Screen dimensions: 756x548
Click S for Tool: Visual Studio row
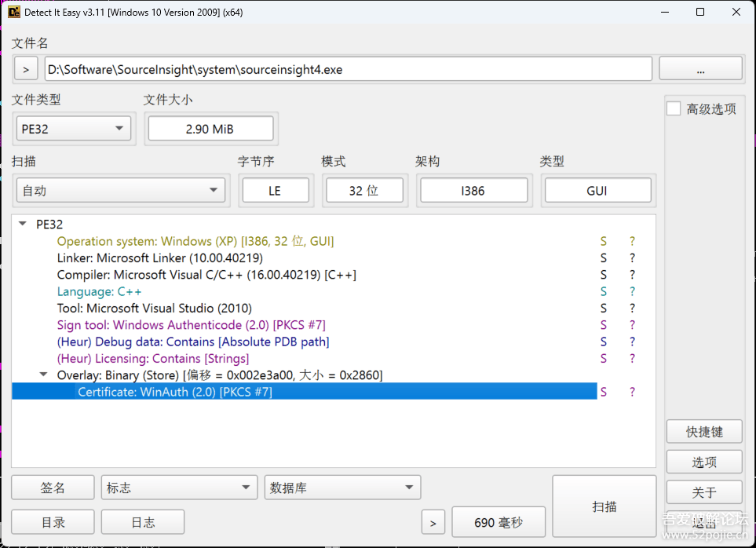[x=604, y=308]
